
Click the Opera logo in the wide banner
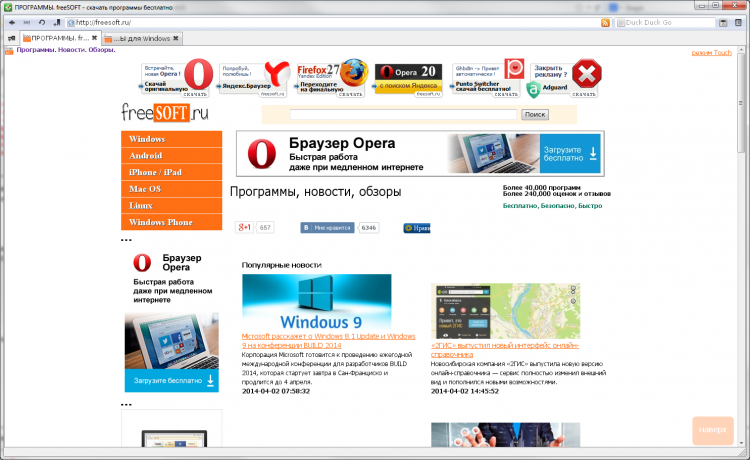262,154
